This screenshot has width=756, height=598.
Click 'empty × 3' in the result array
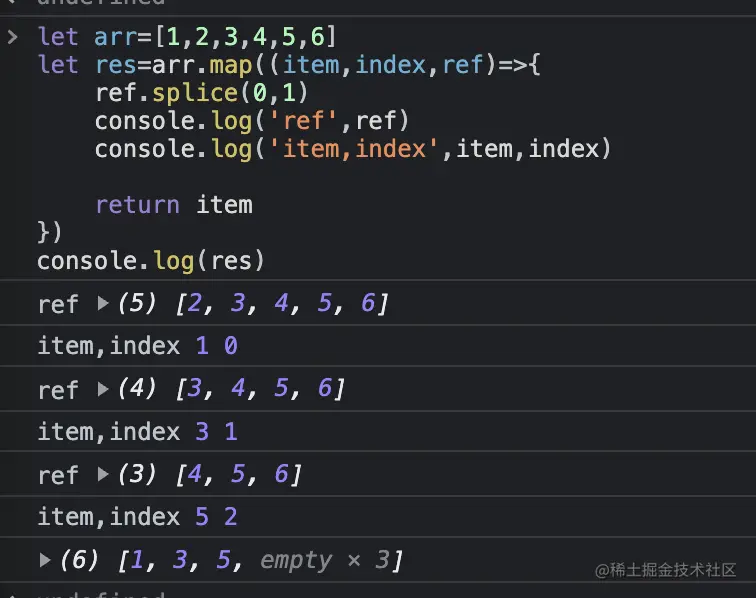coord(325,560)
